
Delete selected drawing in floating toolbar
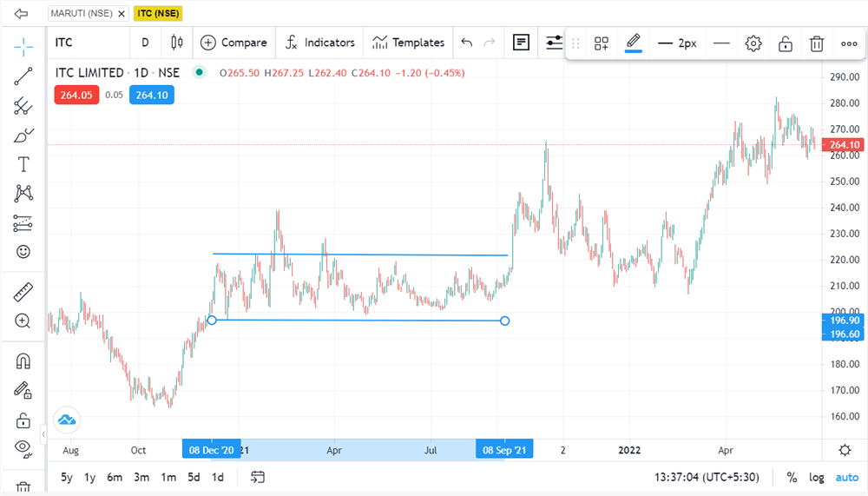coord(817,43)
